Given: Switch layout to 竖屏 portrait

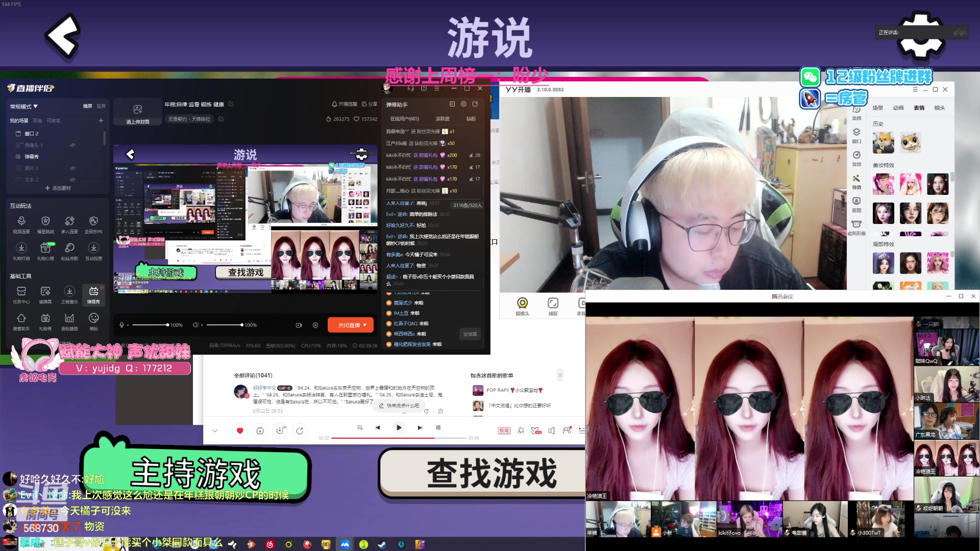Looking at the screenshot, I should pyautogui.click(x=101, y=106).
